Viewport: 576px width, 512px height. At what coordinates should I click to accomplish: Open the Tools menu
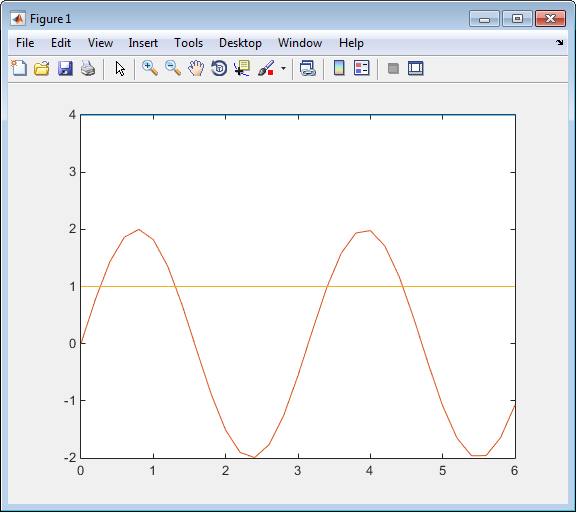coord(188,43)
